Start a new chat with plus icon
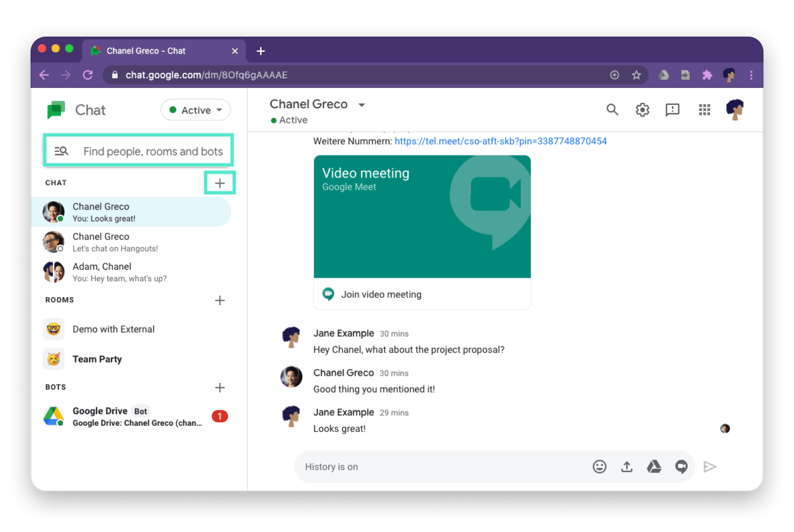Viewport: 794px width, 532px height. (220, 183)
